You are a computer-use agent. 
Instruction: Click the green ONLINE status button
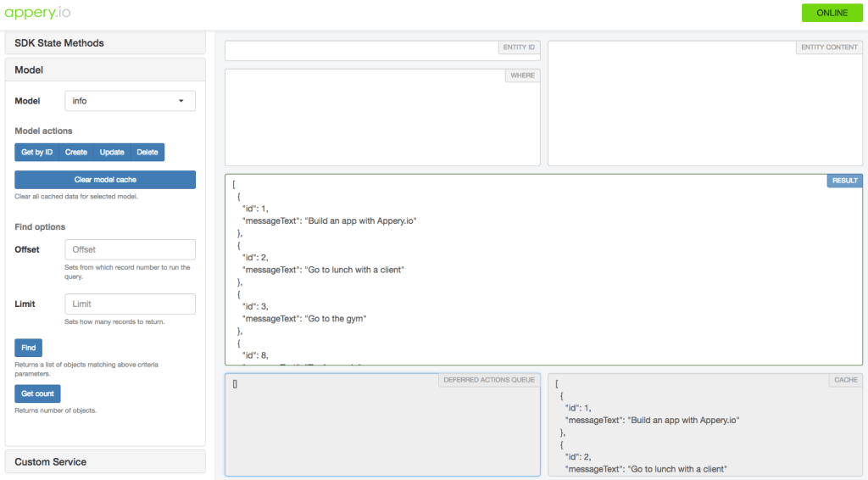(832, 13)
